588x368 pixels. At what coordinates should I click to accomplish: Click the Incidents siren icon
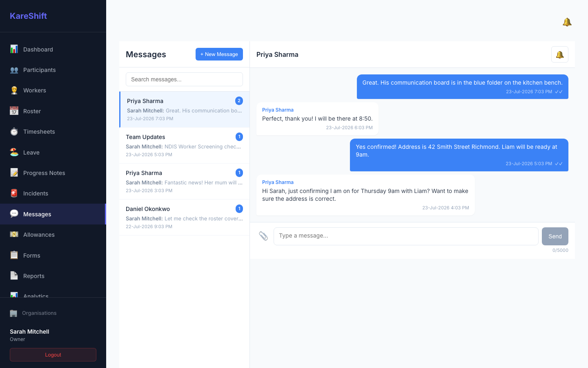(14, 193)
